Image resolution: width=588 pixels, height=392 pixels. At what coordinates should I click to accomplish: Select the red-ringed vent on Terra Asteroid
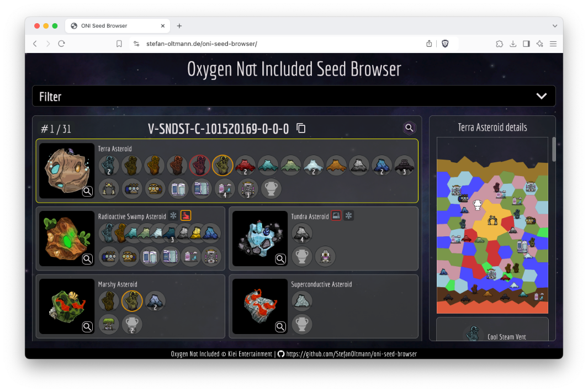click(x=200, y=166)
